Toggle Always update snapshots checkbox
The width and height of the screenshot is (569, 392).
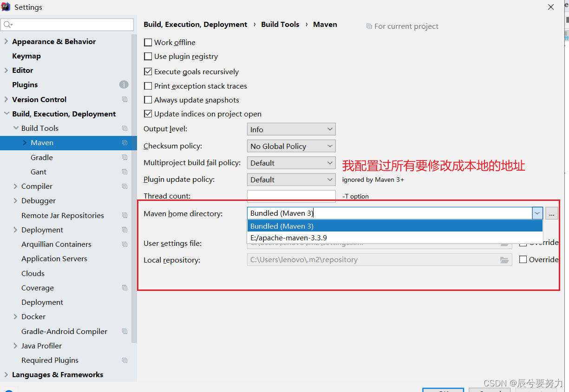click(148, 100)
